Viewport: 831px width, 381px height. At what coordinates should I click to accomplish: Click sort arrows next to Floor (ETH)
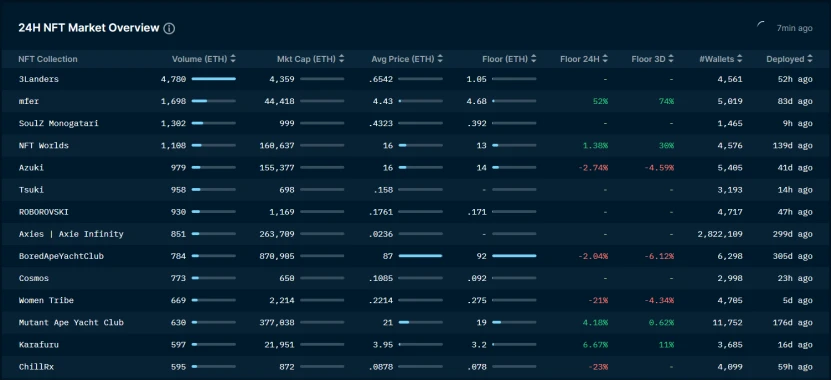[533, 59]
